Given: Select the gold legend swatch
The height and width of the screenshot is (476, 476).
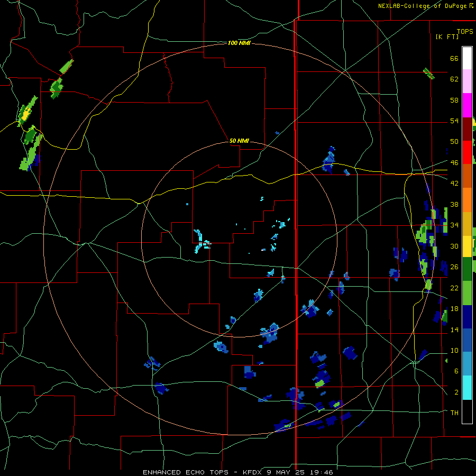Looking at the screenshot, I should (x=467, y=224).
